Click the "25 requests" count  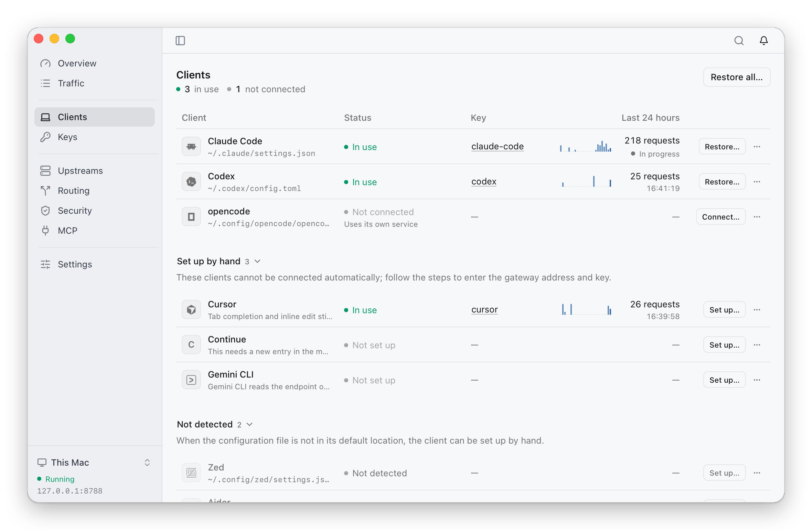pyautogui.click(x=655, y=176)
